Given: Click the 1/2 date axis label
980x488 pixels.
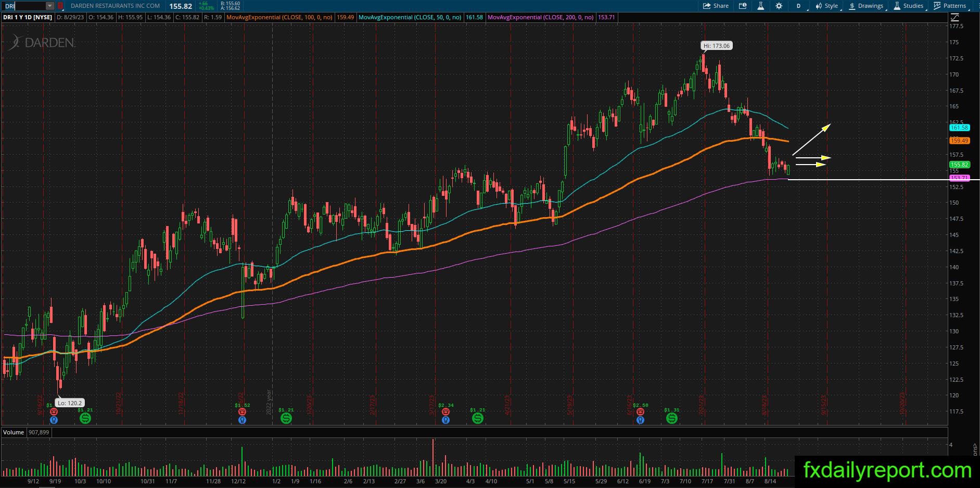Looking at the screenshot, I should click(276, 481).
